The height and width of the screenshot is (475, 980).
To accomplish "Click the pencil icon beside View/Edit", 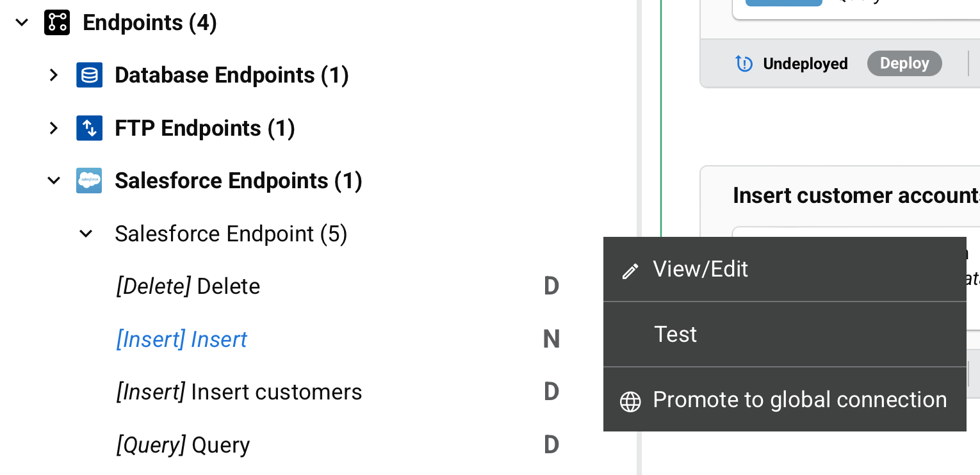I will click(630, 270).
